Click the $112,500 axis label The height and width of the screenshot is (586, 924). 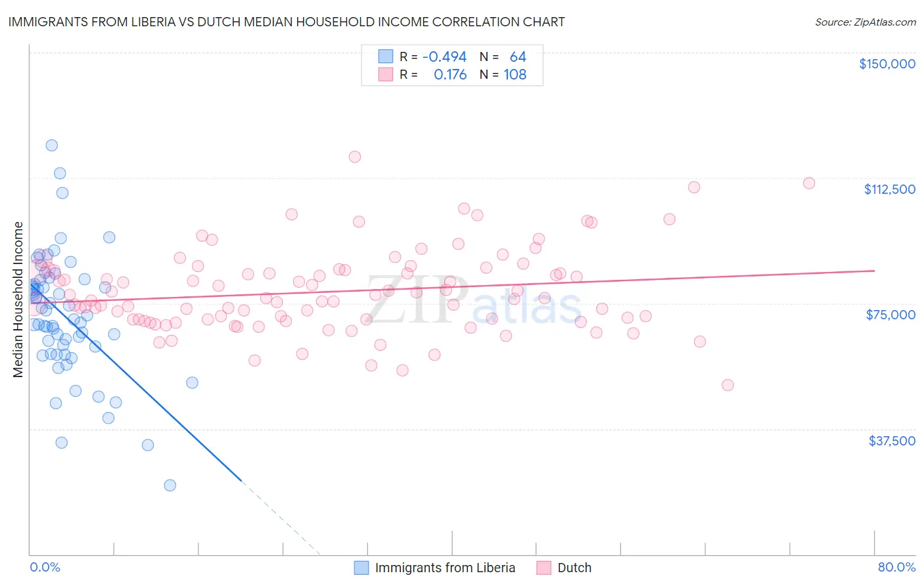click(x=890, y=189)
